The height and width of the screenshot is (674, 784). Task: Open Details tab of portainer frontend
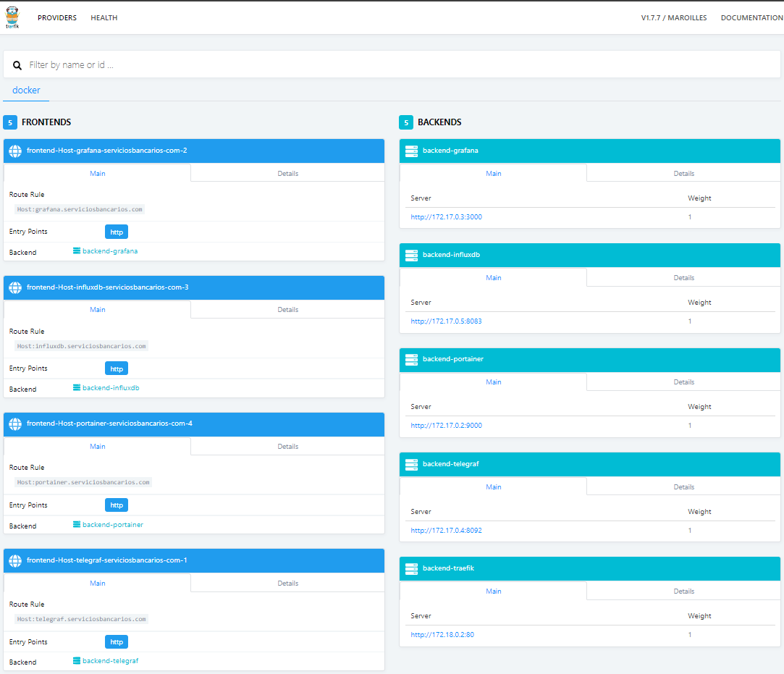point(288,447)
